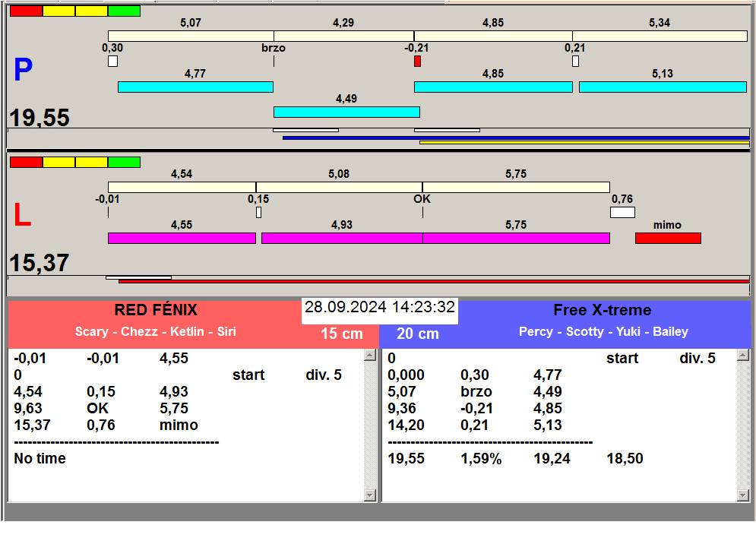756x544 pixels.
Task: Click the large 19,55 lane time
Action: click(40, 117)
